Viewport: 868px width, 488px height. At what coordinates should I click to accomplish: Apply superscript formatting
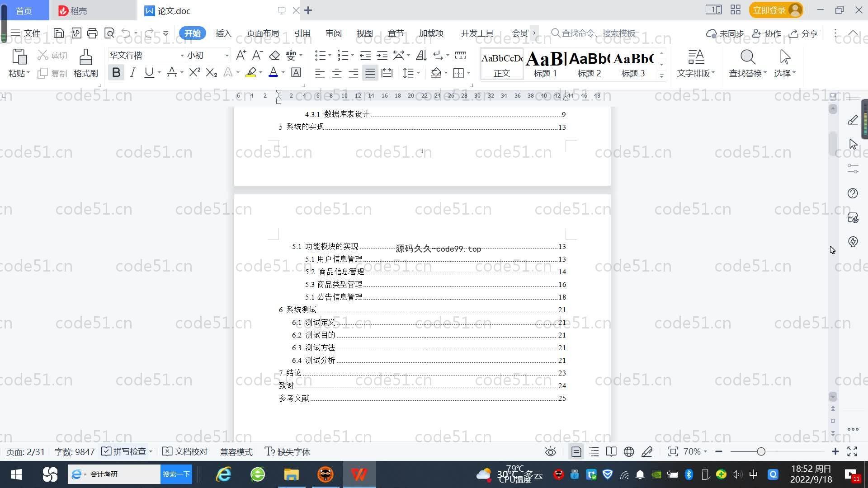pos(194,73)
